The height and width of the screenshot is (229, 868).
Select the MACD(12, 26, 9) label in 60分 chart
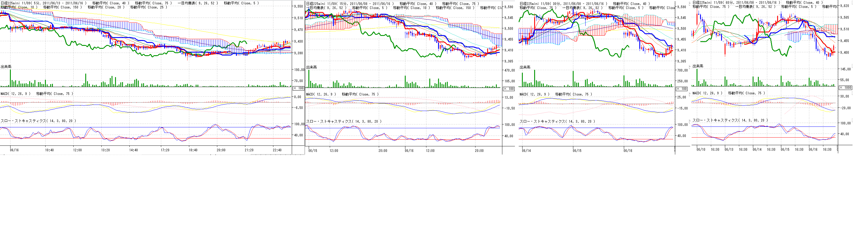pos(707,93)
